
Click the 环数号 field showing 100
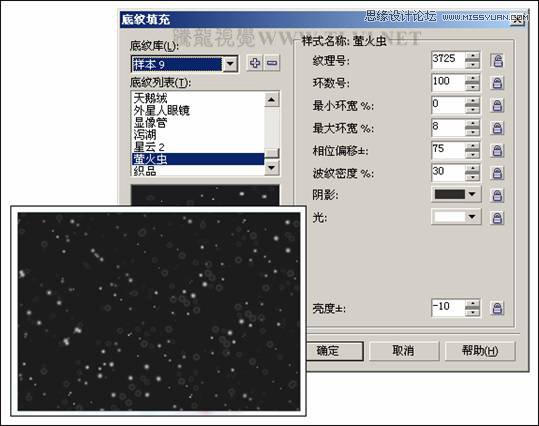(x=448, y=83)
